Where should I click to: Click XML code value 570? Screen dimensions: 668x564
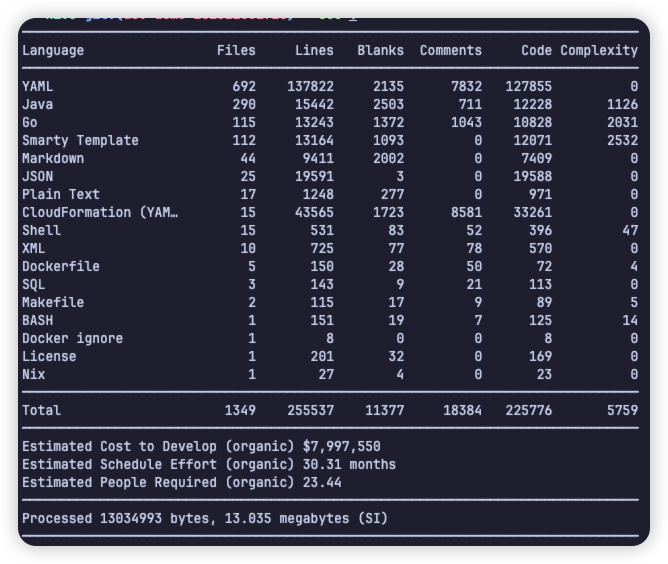tap(540, 248)
